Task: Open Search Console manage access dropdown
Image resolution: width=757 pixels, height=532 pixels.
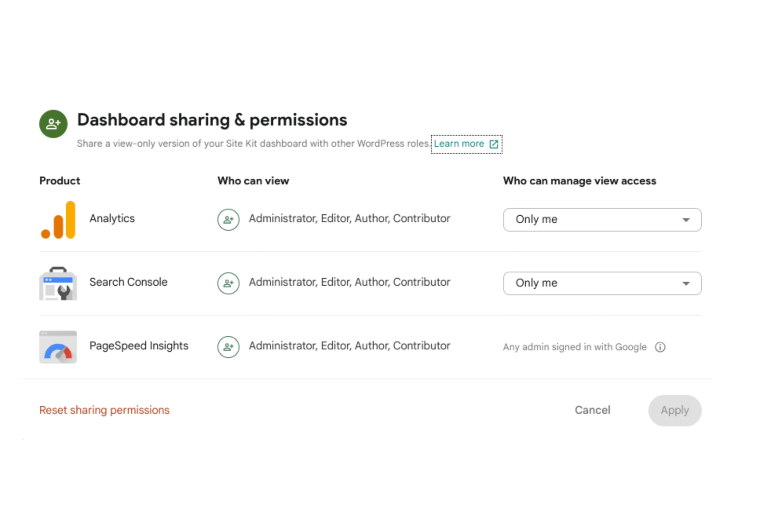Action: pyautogui.click(x=591, y=283)
